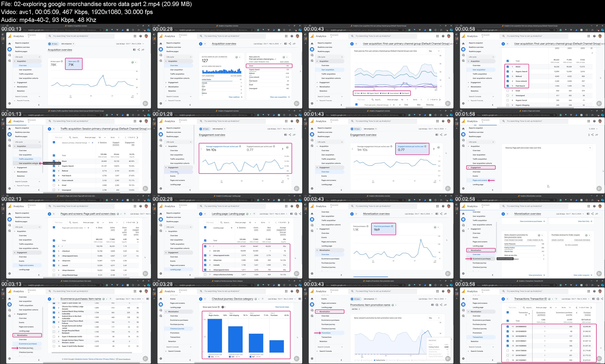The width and height of the screenshot is (605, 364).
Task: Open Rows per page dropdown in the 00:01:13 frame
Action: [102, 137]
